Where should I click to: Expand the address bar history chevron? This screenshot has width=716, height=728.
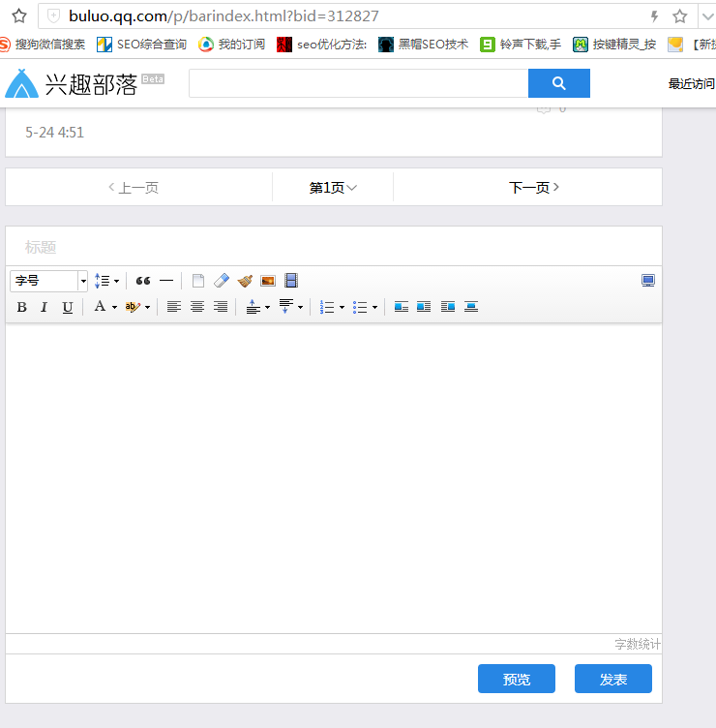[707, 16]
